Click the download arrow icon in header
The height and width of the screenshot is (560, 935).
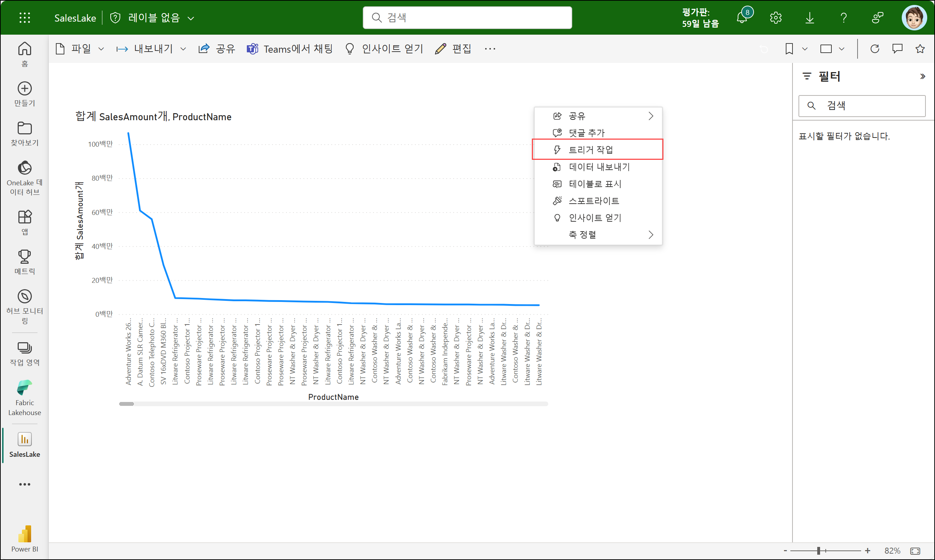coord(809,18)
